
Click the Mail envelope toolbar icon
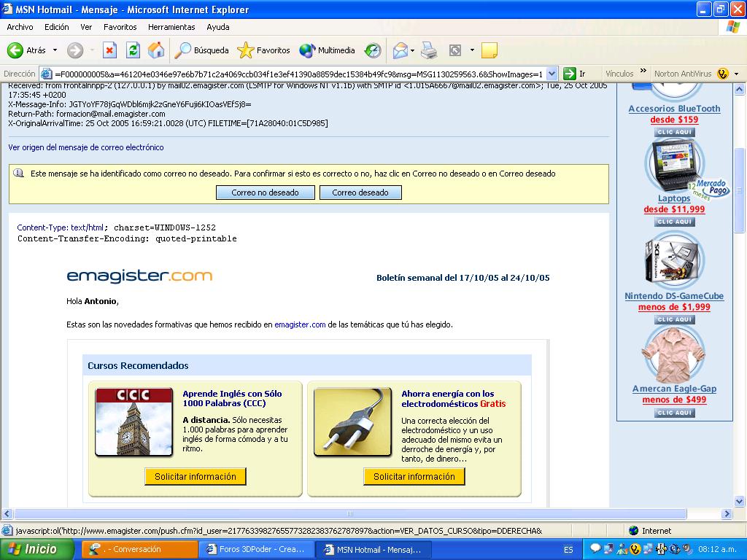(400, 50)
